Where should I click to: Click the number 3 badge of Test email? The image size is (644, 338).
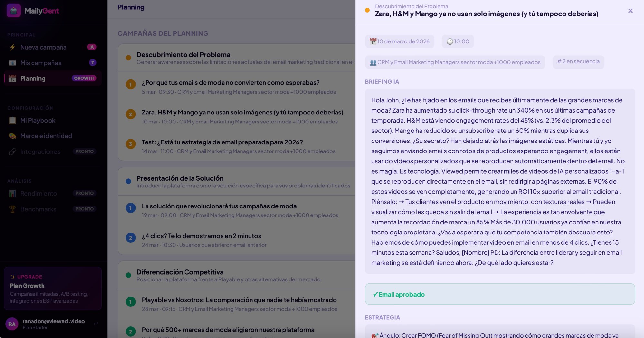tap(130, 144)
